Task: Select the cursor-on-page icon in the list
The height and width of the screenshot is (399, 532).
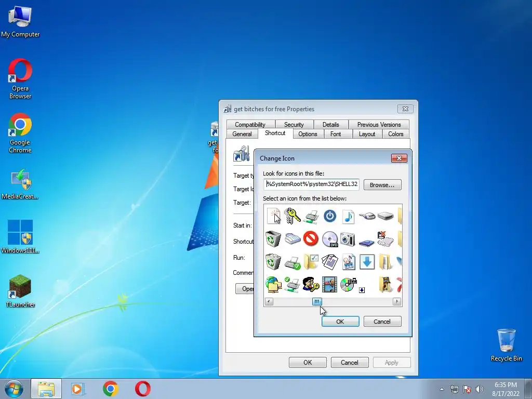Action: click(274, 216)
